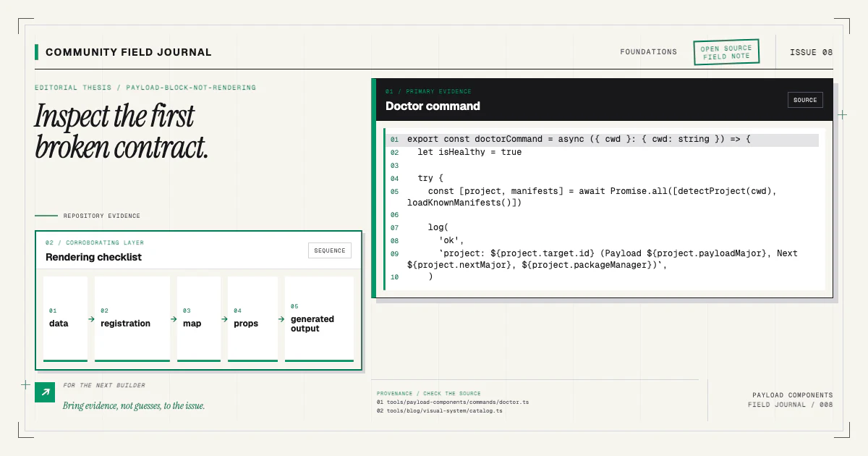Screen dimensions: 868x456
Task: Click code line 07 log(
Action: 438,227
